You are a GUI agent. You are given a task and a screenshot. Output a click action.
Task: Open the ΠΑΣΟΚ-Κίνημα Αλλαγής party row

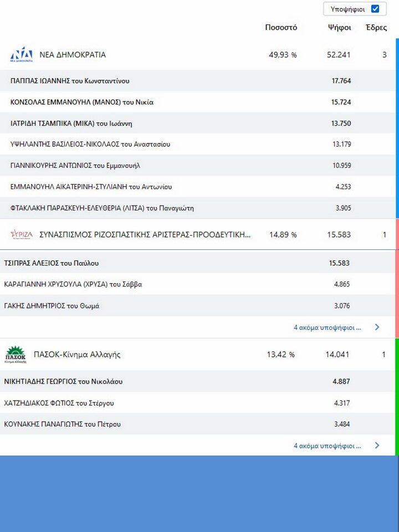coord(77,355)
